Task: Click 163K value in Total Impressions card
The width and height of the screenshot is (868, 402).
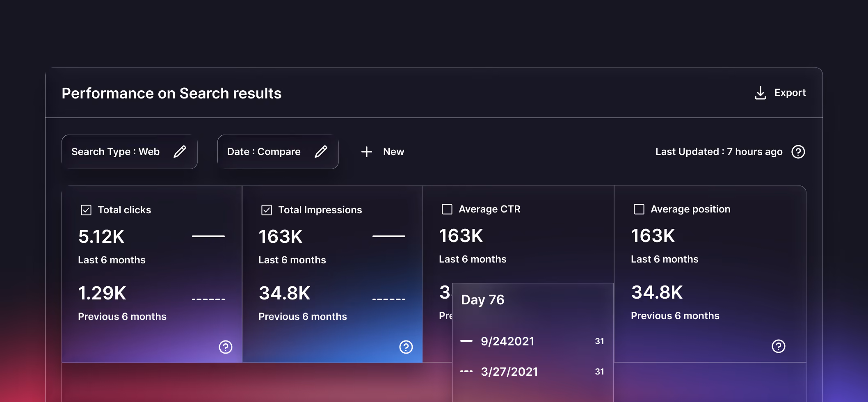Action: click(281, 237)
